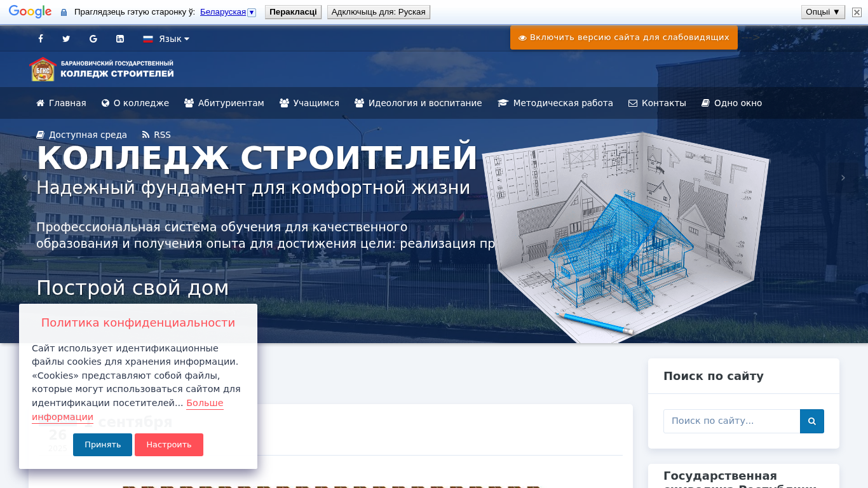The width and height of the screenshot is (868, 488).
Task: Click the search magnifier button
Action: point(812,421)
